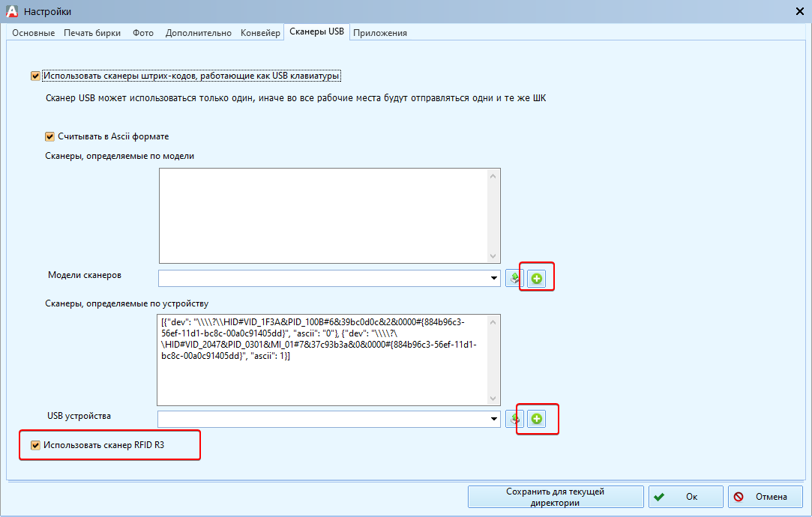Go to the Приложения tab
The height and width of the screenshot is (517, 812).
[x=380, y=33]
